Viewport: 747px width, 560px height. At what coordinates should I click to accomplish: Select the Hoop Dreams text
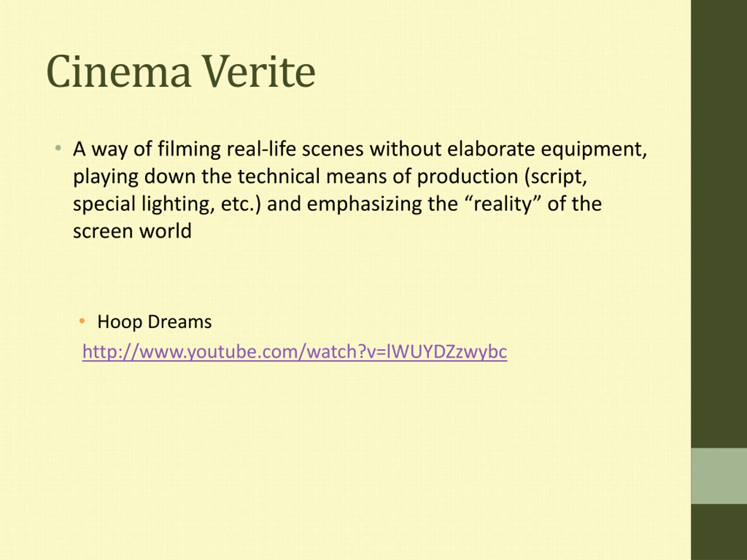coord(154,322)
